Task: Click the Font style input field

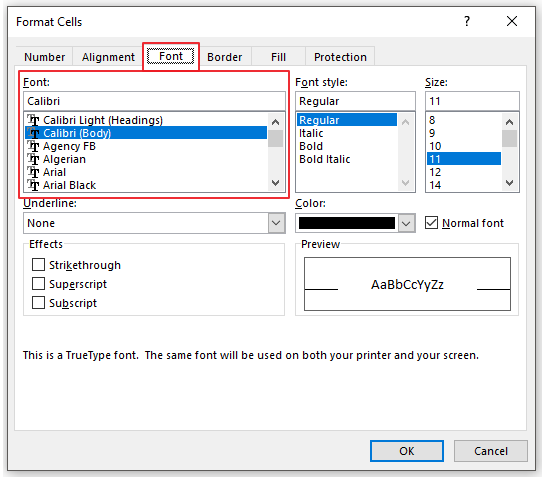Action: tap(355, 101)
